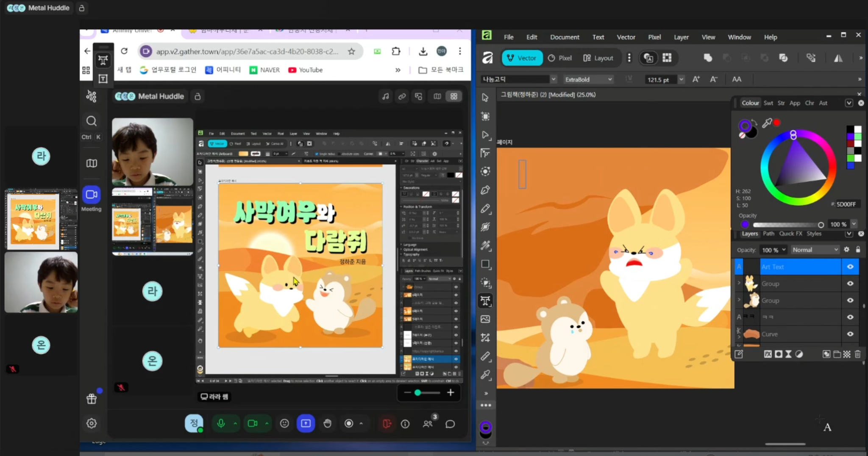Delete layer with trash icon
The width and height of the screenshot is (868, 456).
tap(857, 354)
